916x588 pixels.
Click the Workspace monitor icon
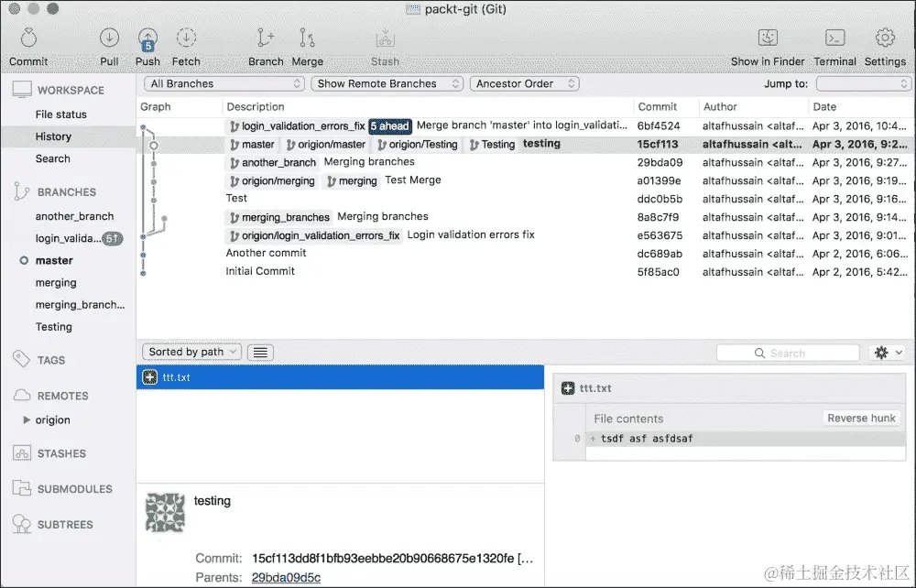click(22, 90)
